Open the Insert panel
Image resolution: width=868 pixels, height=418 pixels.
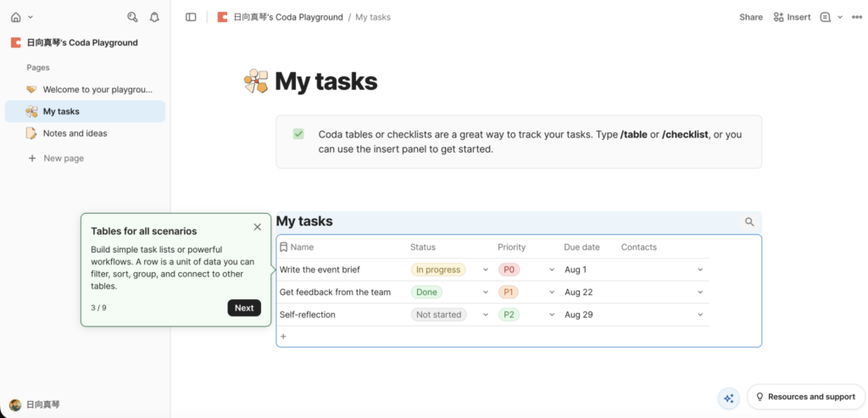point(792,17)
